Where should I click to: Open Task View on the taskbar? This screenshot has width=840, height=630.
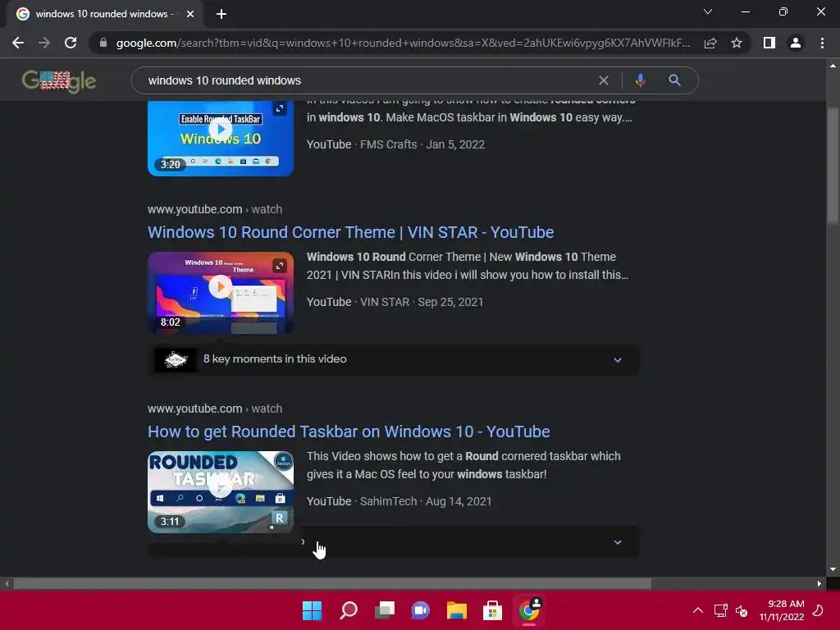385,610
